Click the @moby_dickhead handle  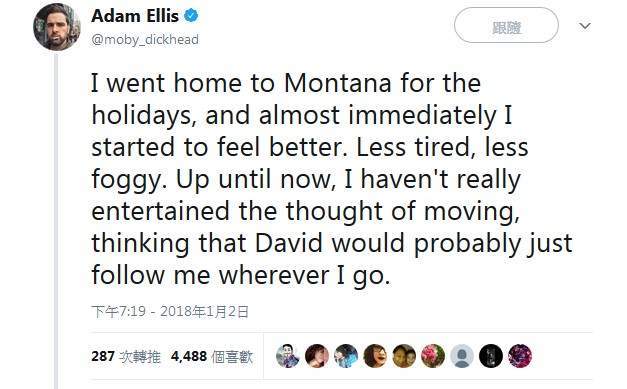[145, 40]
